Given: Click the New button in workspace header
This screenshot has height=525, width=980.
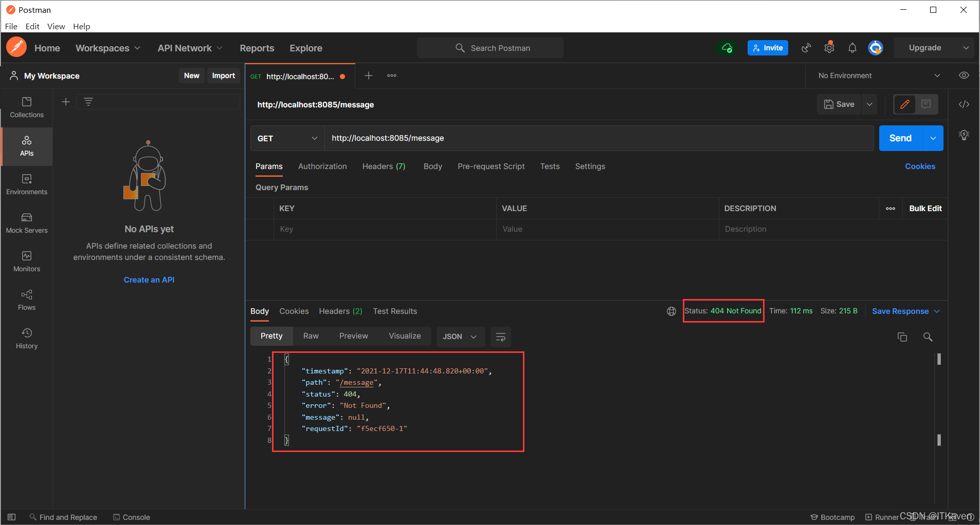Looking at the screenshot, I should pyautogui.click(x=192, y=76).
